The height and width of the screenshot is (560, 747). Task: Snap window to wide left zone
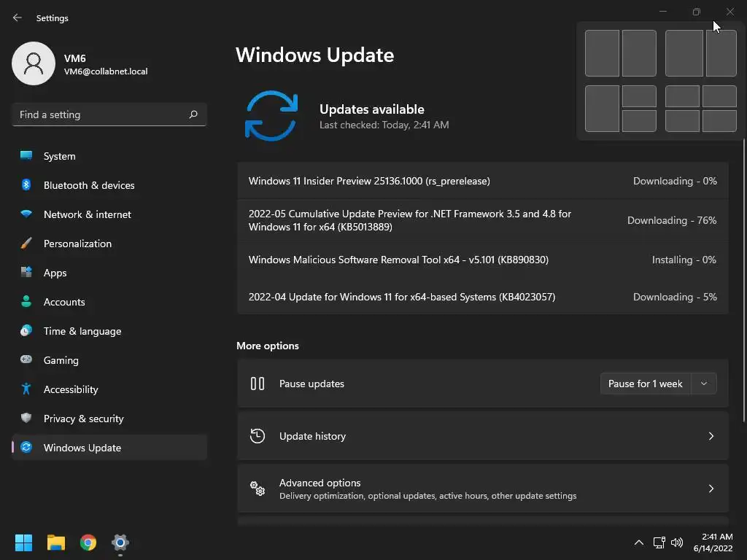684,52
